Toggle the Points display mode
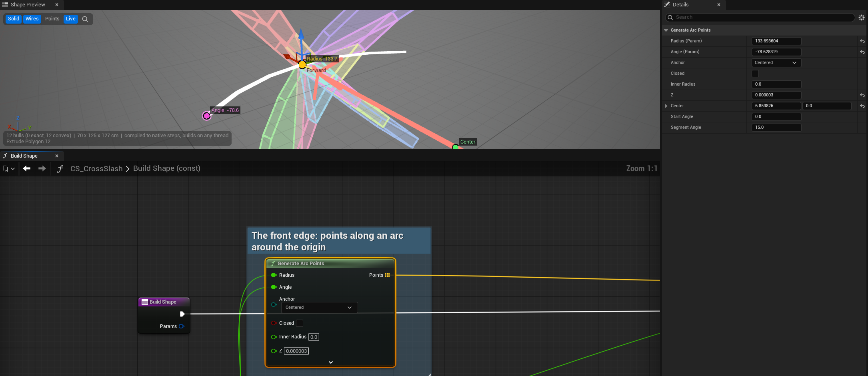This screenshot has height=376, width=868. click(x=52, y=19)
